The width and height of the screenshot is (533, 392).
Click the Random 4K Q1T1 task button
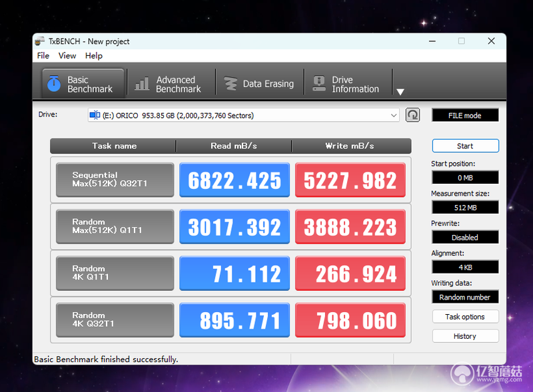[x=115, y=273]
